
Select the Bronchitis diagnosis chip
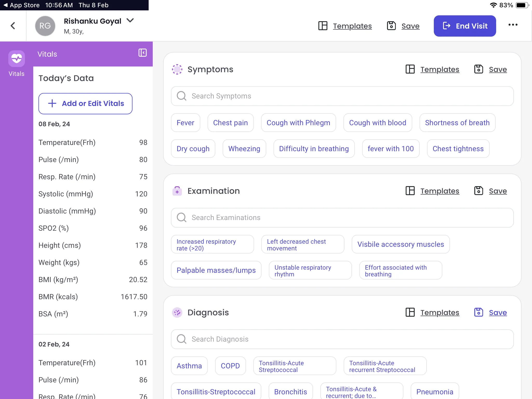click(290, 391)
